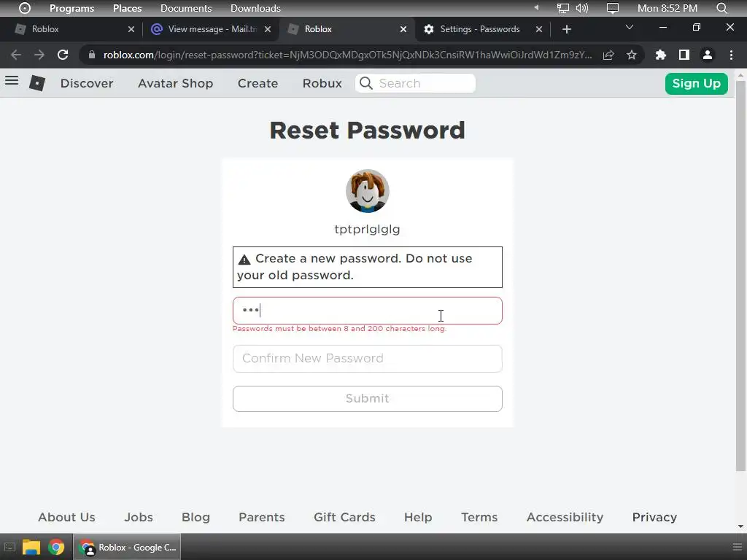Click the desktop search icon in top panel

pyautogui.click(x=721, y=8)
